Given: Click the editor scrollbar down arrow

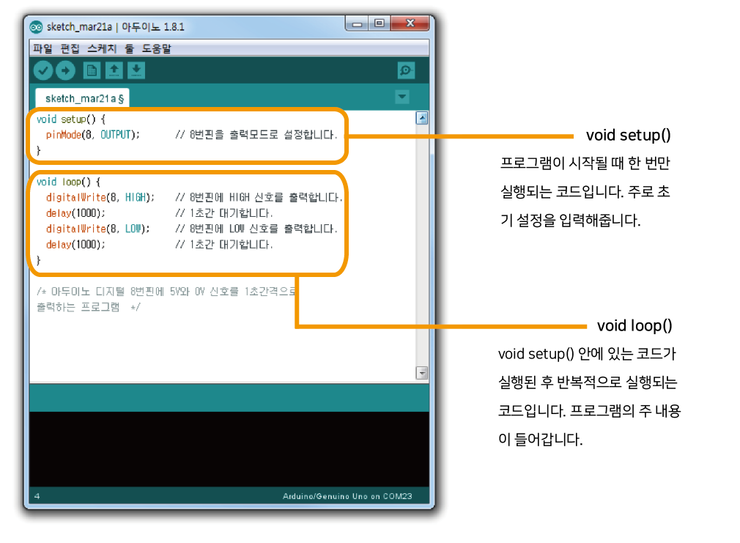Looking at the screenshot, I should (x=422, y=373).
